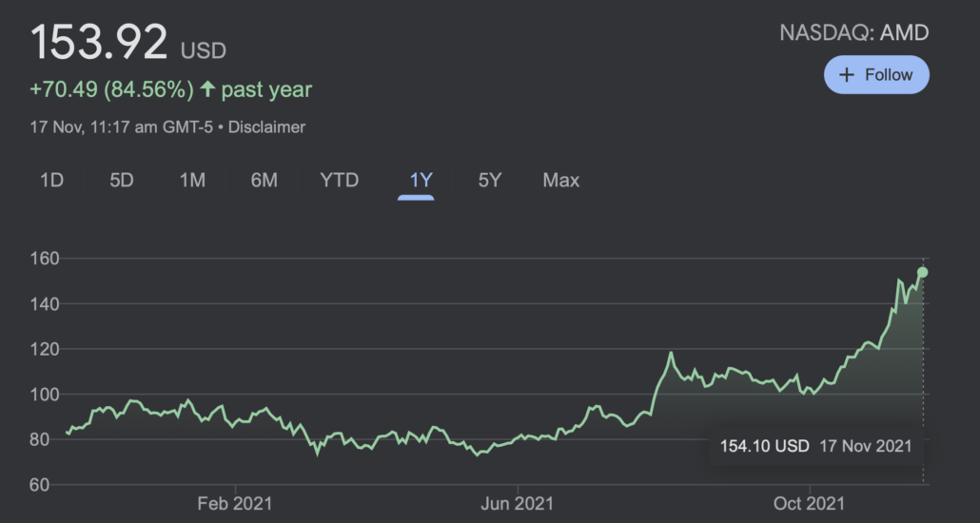Click the 60 y-axis label
This screenshot has width=980, height=523.
pos(40,485)
